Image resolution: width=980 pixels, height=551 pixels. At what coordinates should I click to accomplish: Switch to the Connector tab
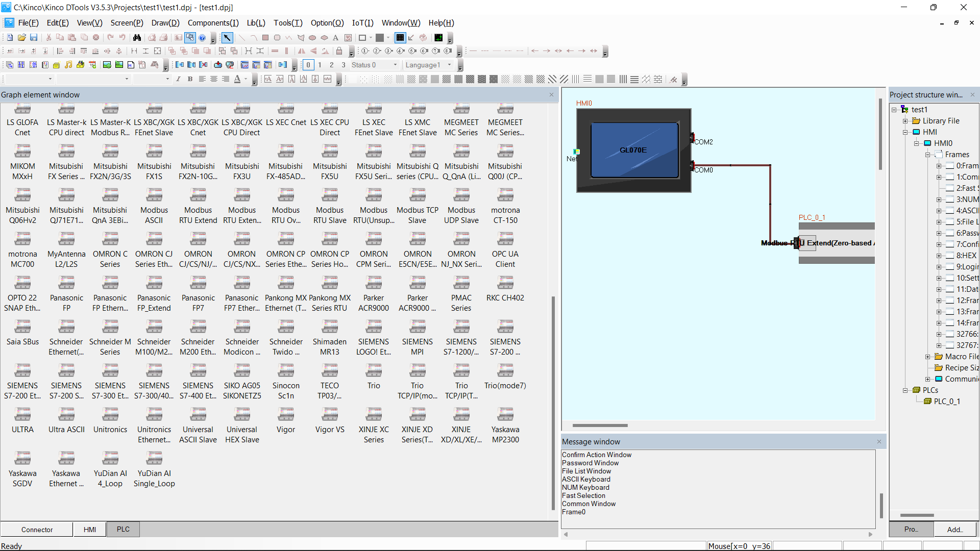37,530
